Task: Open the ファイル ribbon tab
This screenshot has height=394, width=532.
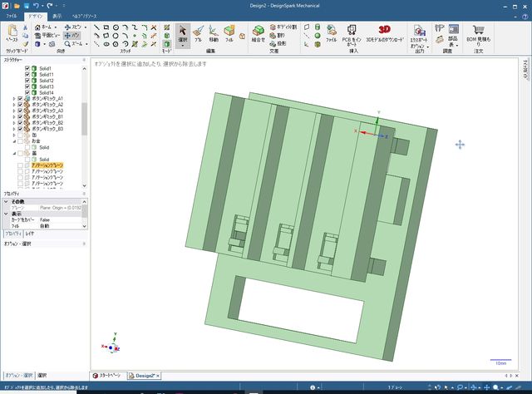Action: coord(12,17)
